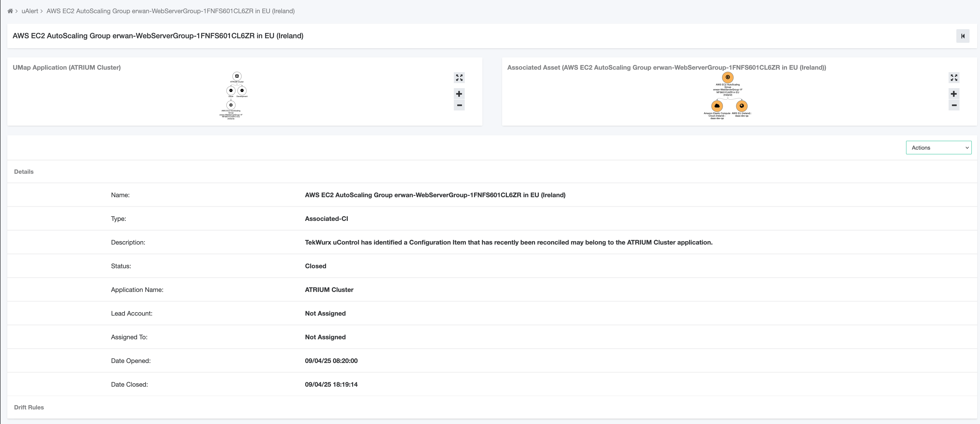
Task: Open the Drift Rules section
Action: pyautogui.click(x=29, y=407)
